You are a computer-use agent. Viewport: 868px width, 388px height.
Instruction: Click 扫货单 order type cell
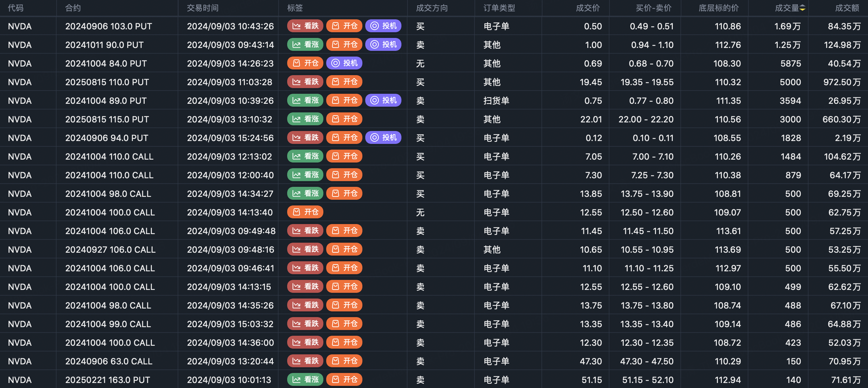tap(496, 101)
